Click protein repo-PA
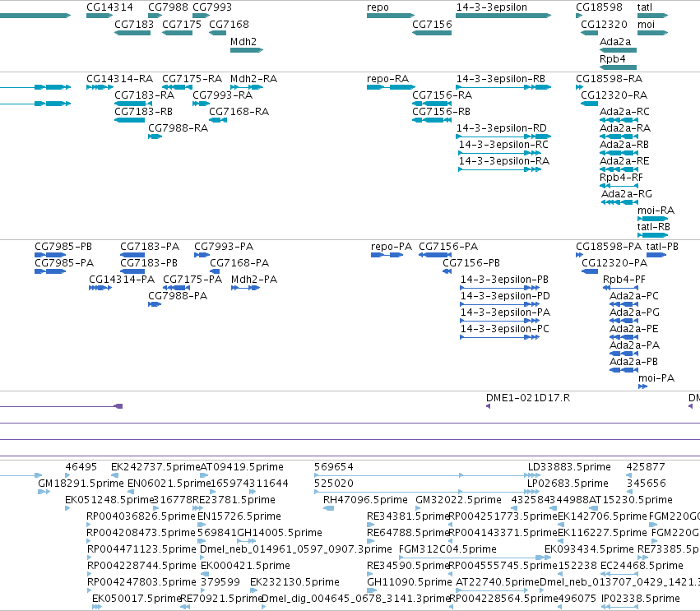 pyautogui.click(x=391, y=247)
